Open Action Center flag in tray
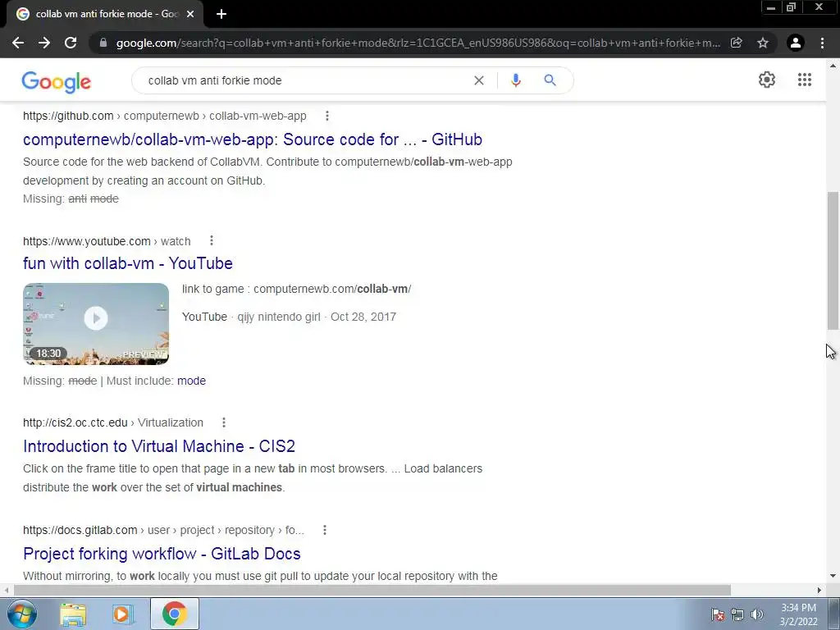 tap(717, 614)
